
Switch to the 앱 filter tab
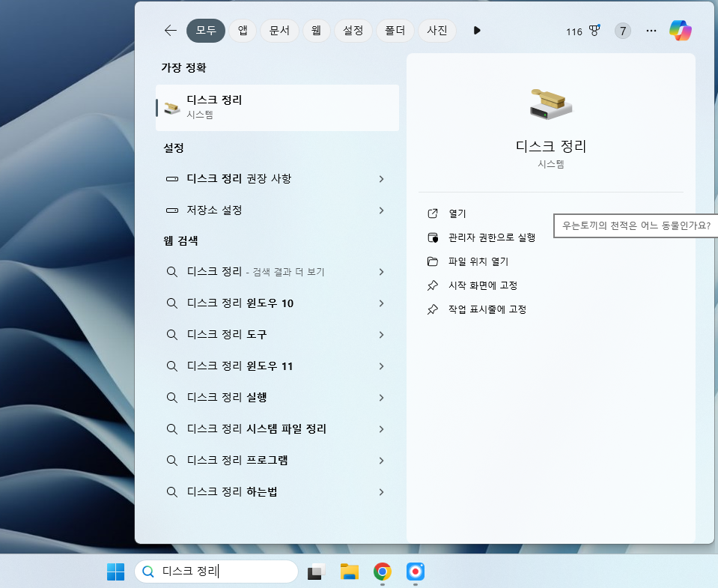(x=243, y=31)
